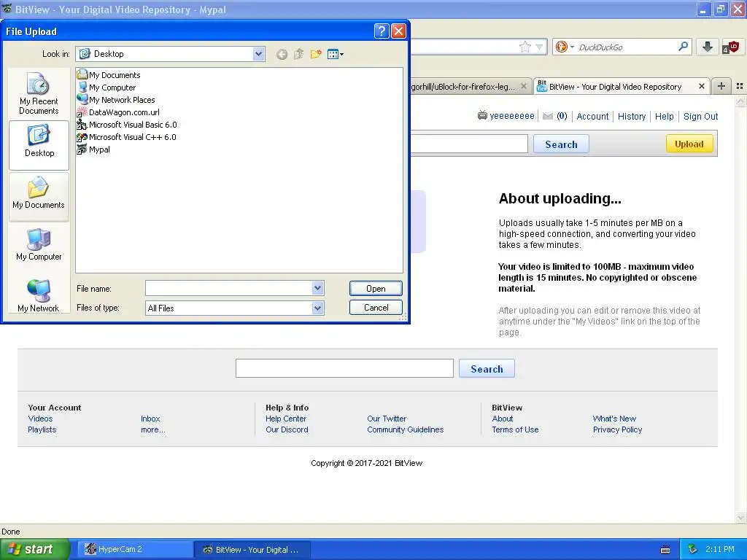
Task: Open the Downloads arrow toolbar button
Action: tap(708, 47)
